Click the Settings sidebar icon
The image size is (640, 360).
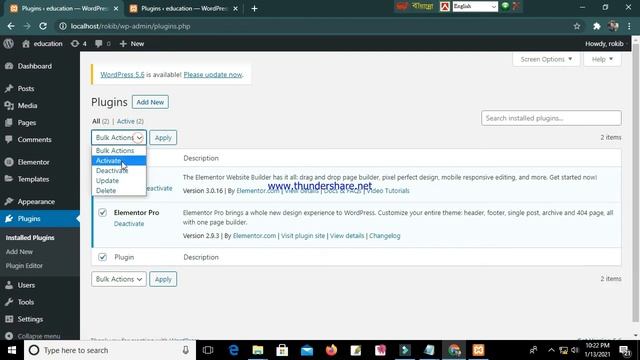pos(9,319)
